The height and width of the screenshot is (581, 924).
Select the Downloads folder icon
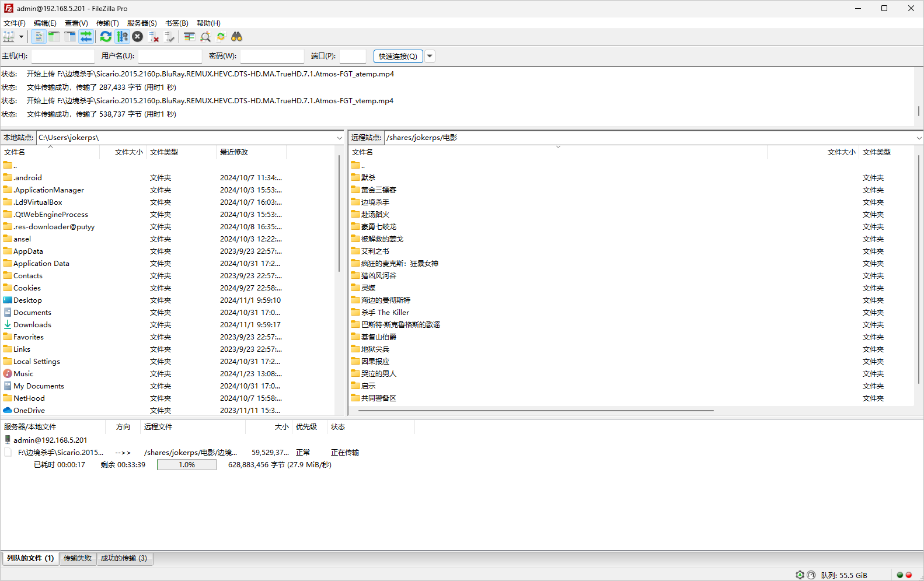point(8,324)
